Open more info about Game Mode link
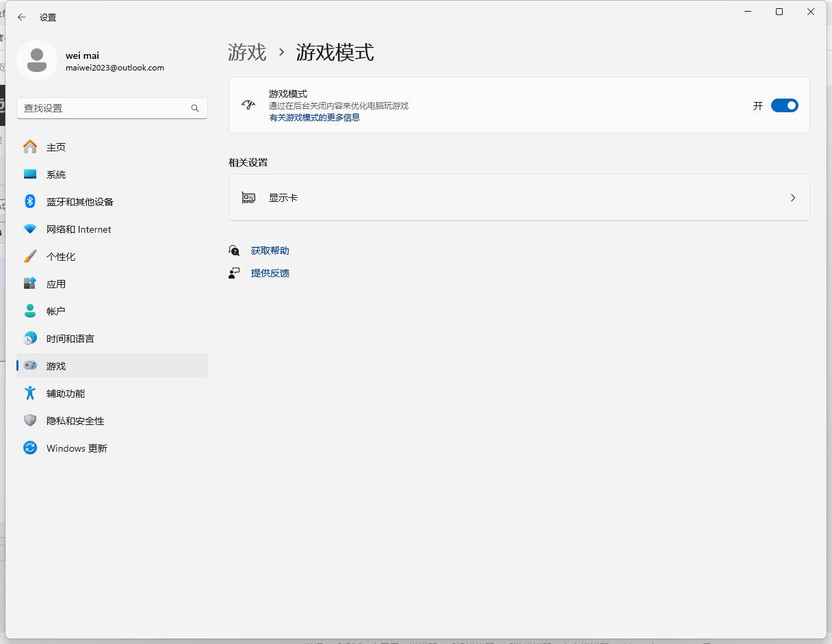Viewport: 832px width, 644px height. (x=314, y=118)
